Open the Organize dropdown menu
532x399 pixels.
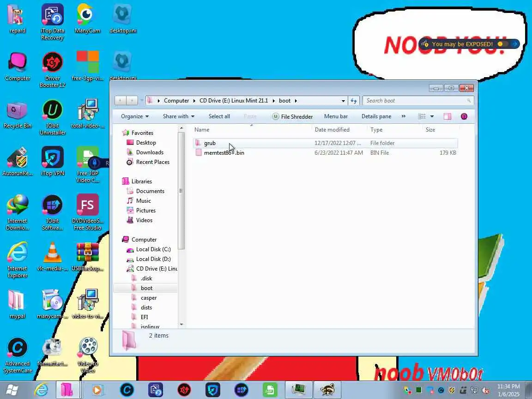tap(135, 116)
